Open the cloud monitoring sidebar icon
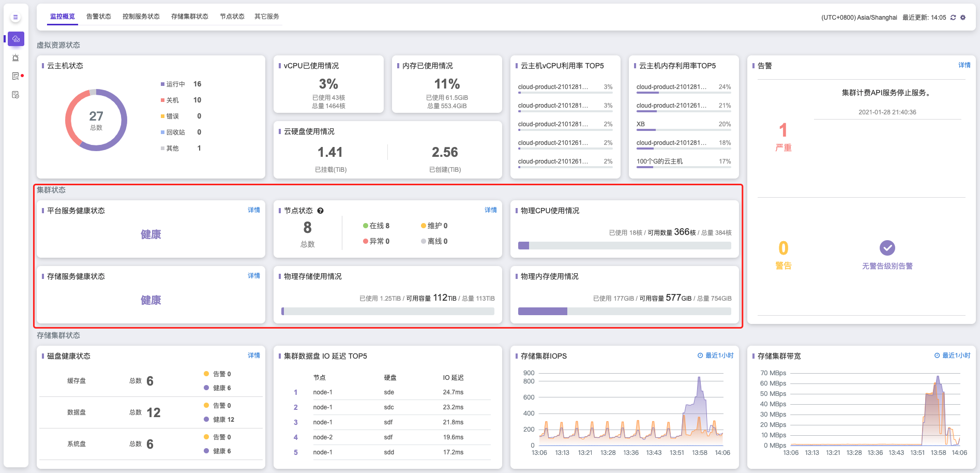This screenshot has height=473, width=980. click(16, 39)
